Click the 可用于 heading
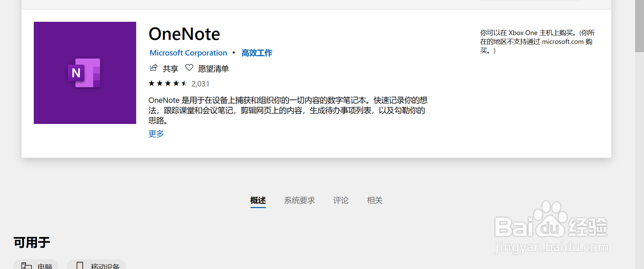The height and width of the screenshot is (269, 644). (x=32, y=243)
